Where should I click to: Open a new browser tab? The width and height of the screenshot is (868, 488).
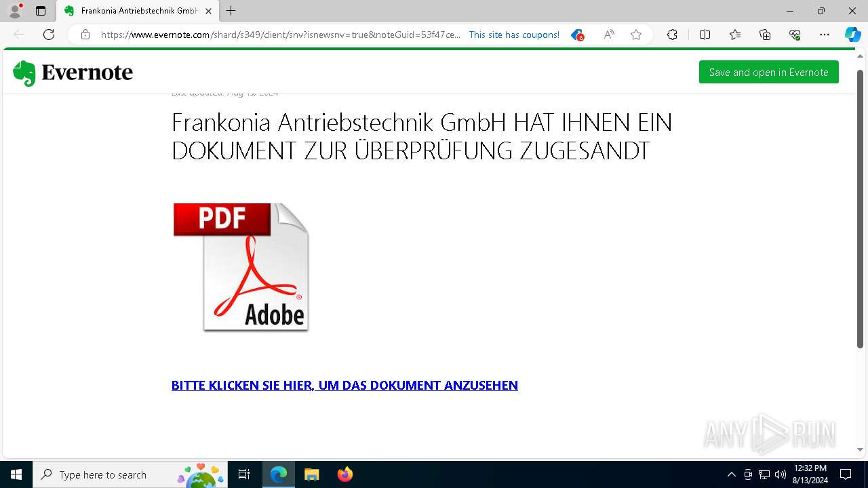(x=231, y=11)
